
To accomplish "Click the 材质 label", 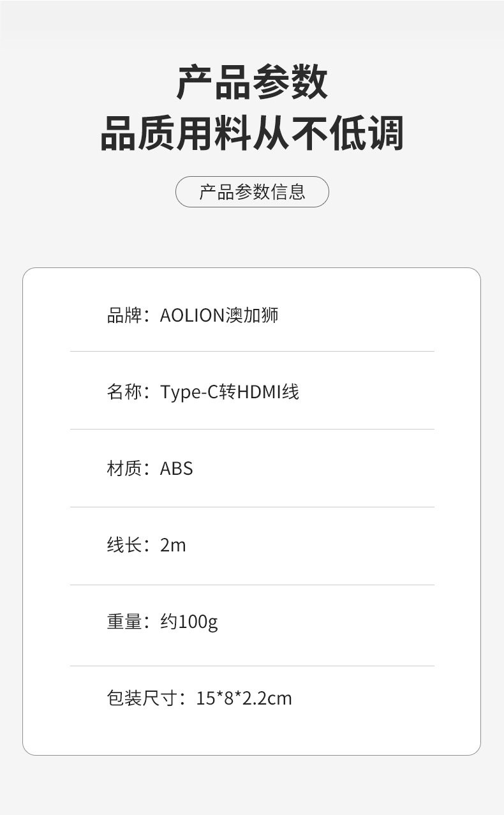I will click(124, 468).
